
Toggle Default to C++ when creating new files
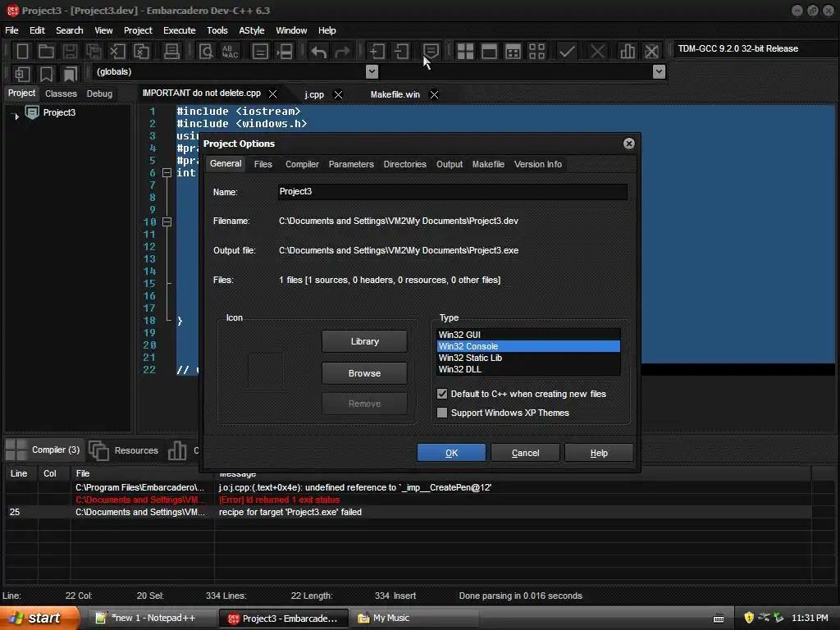coord(442,394)
